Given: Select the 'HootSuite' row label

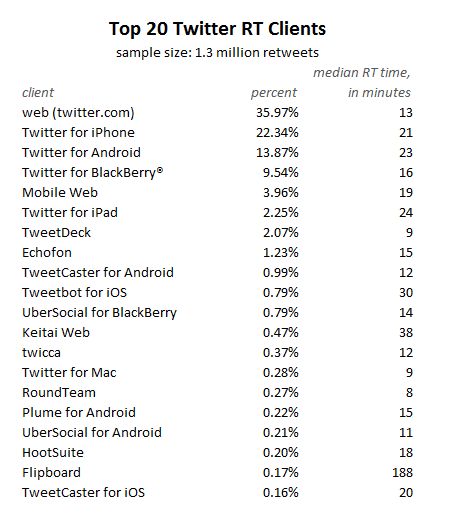Looking at the screenshot, I should tap(53, 453).
